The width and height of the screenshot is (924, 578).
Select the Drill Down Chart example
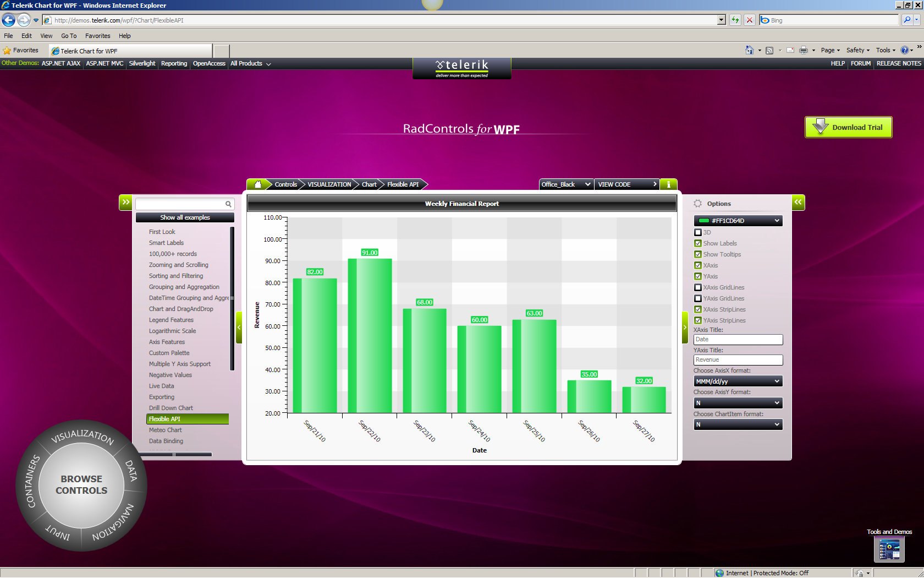[x=171, y=408]
